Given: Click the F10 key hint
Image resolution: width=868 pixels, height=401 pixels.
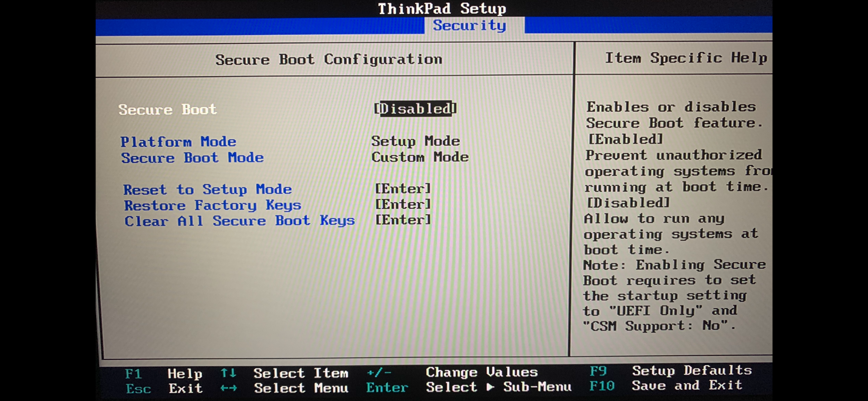Looking at the screenshot, I should [602, 386].
